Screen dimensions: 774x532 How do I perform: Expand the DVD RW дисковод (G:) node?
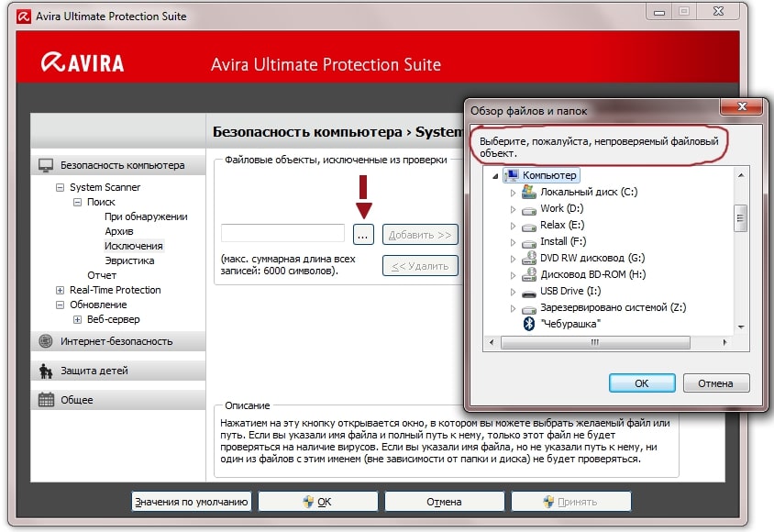(x=513, y=259)
